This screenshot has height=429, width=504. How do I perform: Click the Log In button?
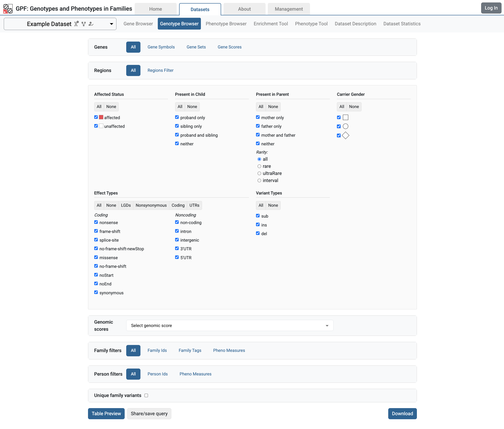point(491,8)
